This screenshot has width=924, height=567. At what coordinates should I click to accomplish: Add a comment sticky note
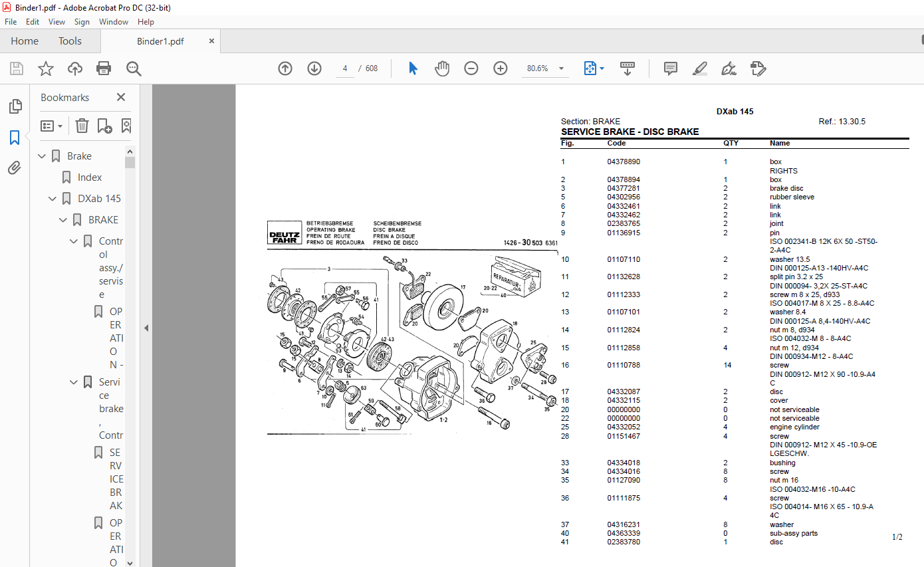click(671, 68)
